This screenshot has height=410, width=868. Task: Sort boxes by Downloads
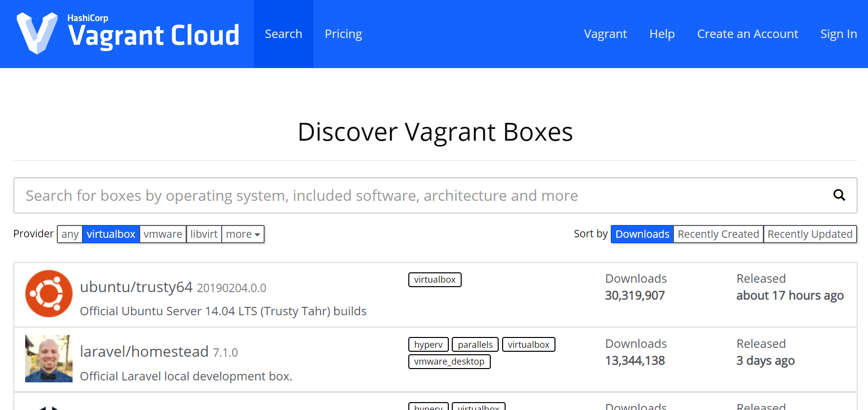642,234
